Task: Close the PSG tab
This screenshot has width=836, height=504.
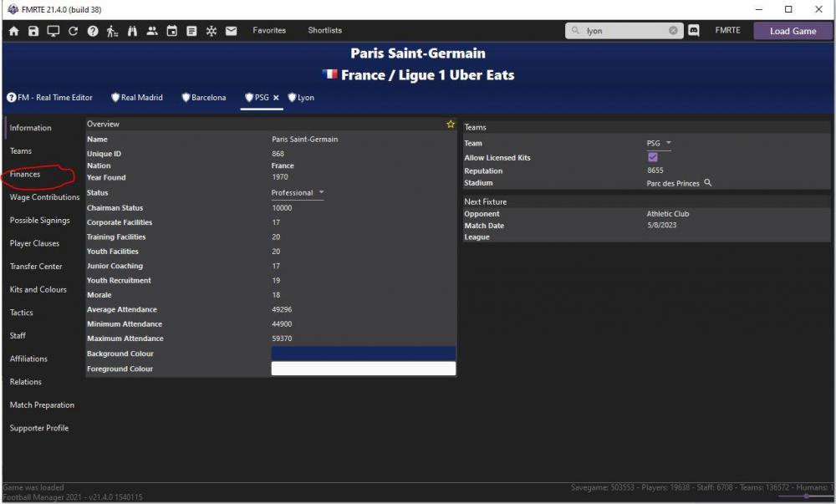Action: pyautogui.click(x=276, y=98)
